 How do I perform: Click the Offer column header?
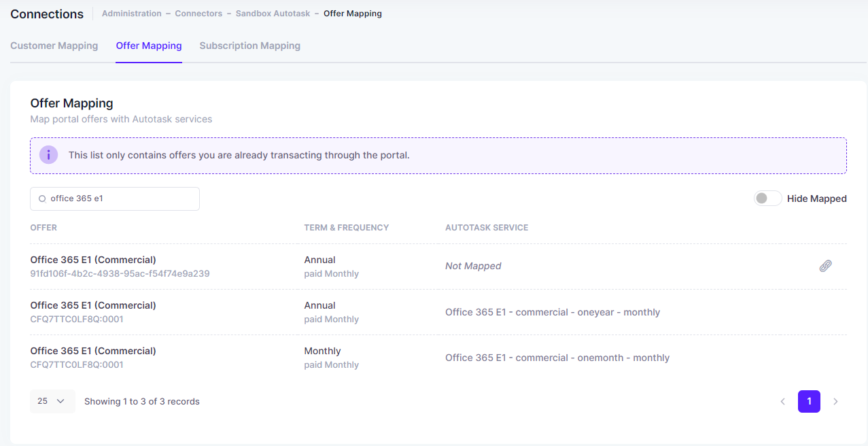[x=44, y=228]
